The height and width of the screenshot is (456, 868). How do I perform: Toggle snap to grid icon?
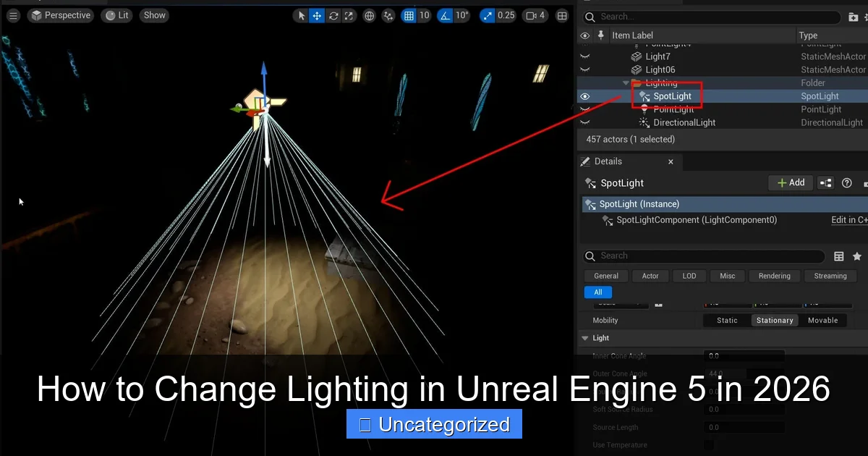coord(408,15)
